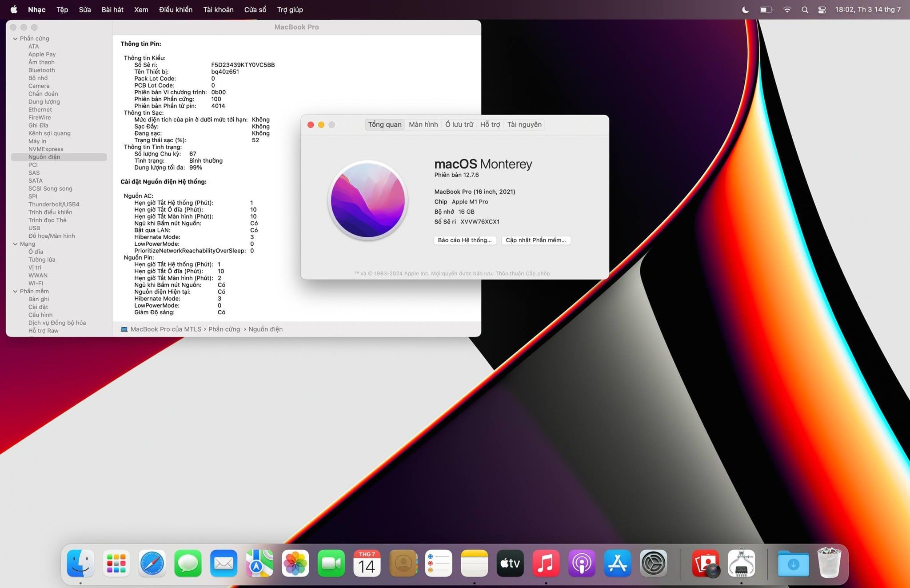Open the Nhạc menu
The height and width of the screenshot is (588, 910).
coord(36,9)
